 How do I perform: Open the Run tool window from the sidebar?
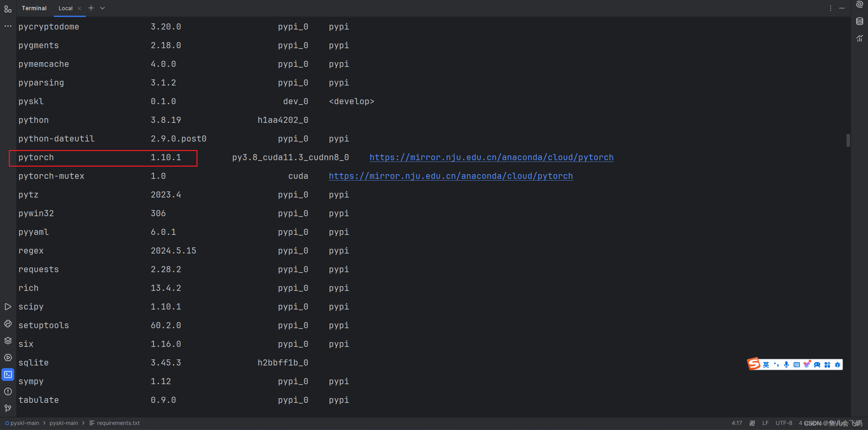(8, 307)
